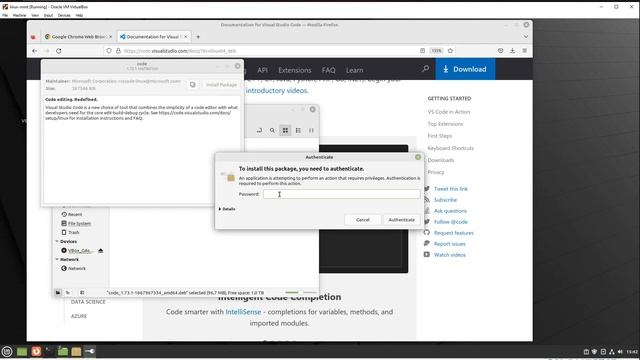Click the Watch videos link
640x360 pixels.
point(450,255)
